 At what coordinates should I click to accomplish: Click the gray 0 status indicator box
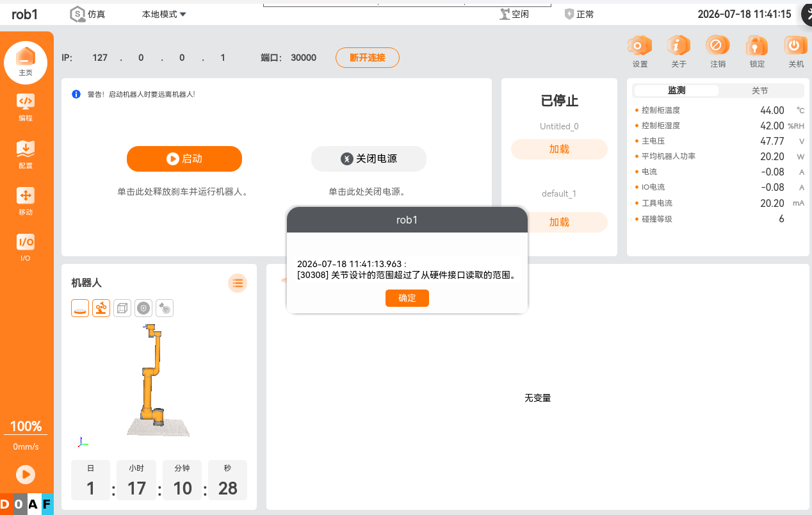tap(19, 504)
